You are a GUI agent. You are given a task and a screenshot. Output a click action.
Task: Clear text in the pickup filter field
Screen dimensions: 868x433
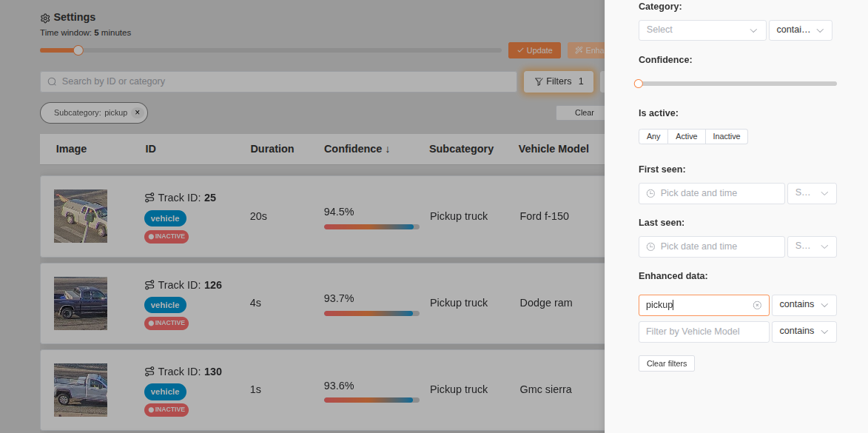coord(757,305)
